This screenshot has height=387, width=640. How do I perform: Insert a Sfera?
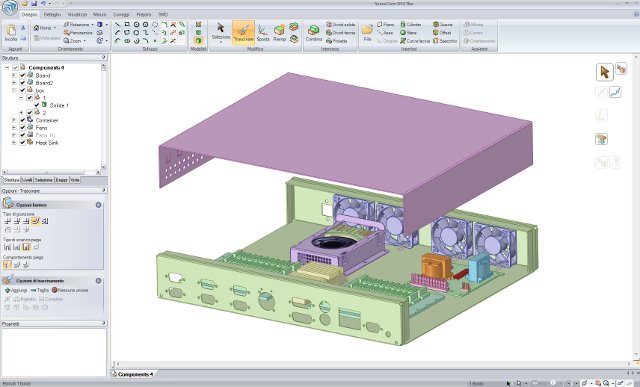pyautogui.click(x=409, y=33)
